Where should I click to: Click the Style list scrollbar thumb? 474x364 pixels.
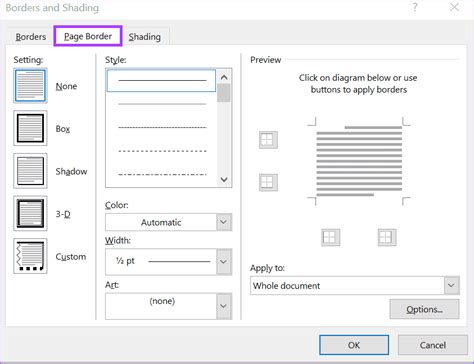coord(224,93)
